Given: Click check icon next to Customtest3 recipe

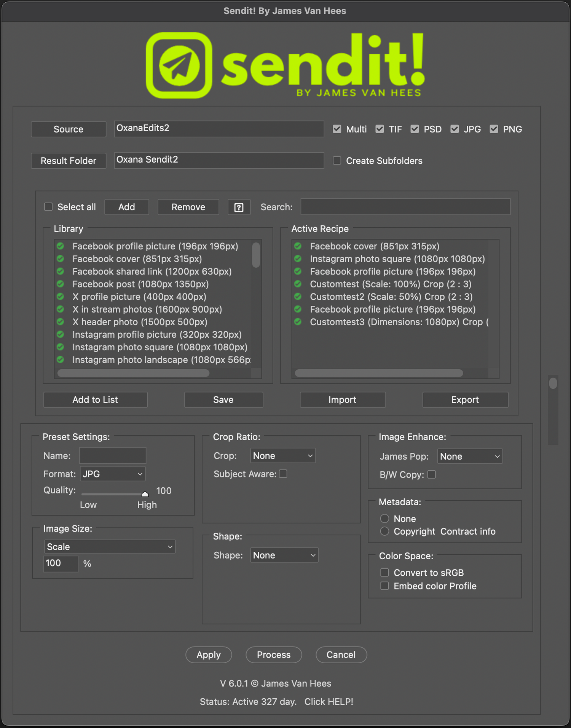Looking at the screenshot, I should coord(298,322).
